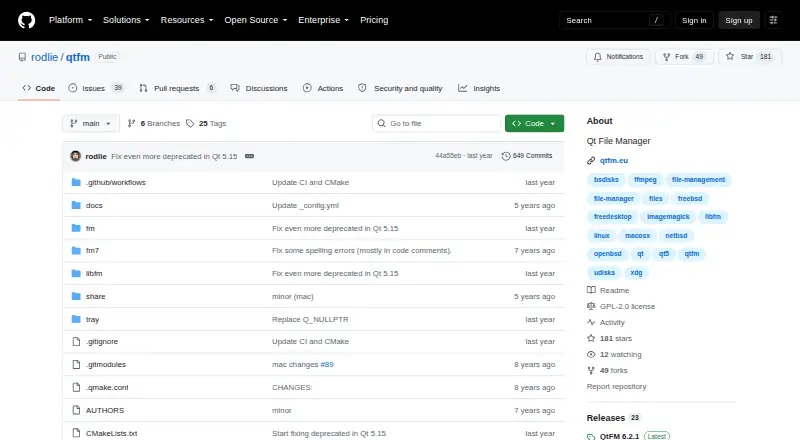The image size is (800, 440).
Task: Click the watching eye icon
Action: pos(591,355)
